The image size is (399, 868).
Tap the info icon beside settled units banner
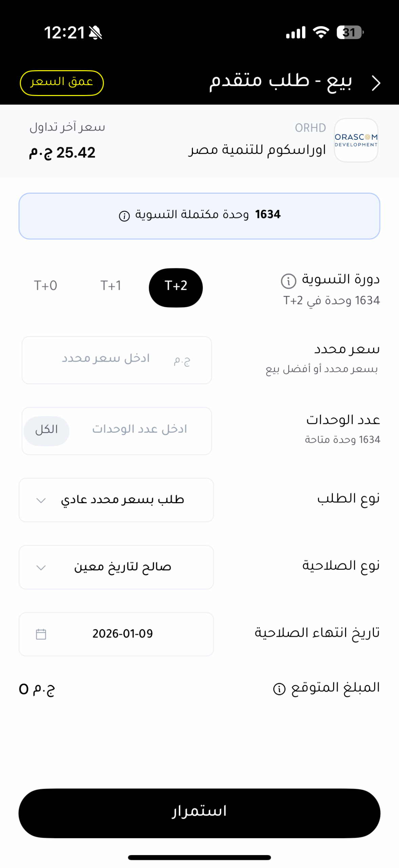coord(124,216)
